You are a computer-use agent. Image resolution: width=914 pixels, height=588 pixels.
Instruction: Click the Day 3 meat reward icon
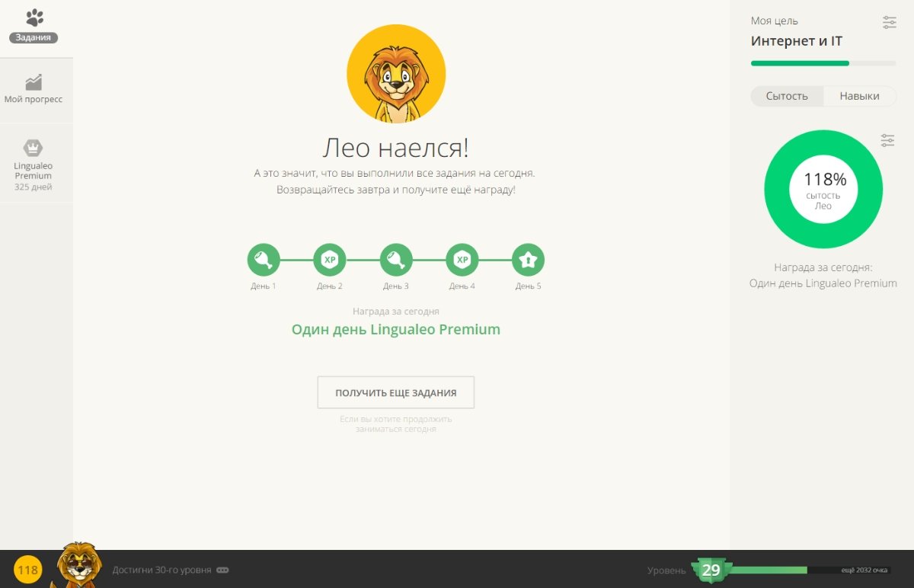[x=396, y=260]
